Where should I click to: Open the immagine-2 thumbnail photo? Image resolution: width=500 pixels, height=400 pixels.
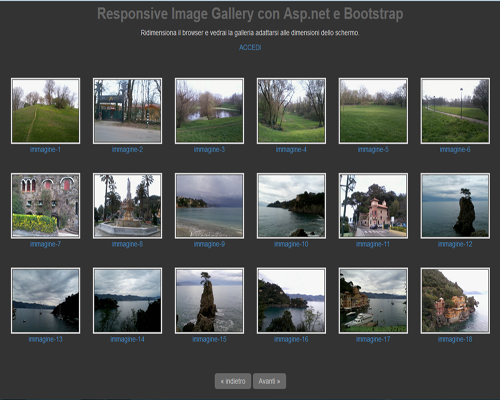(x=127, y=111)
